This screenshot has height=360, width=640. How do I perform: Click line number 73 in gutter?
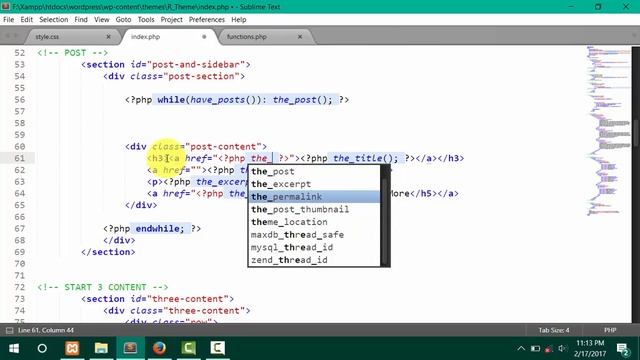tap(20, 299)
